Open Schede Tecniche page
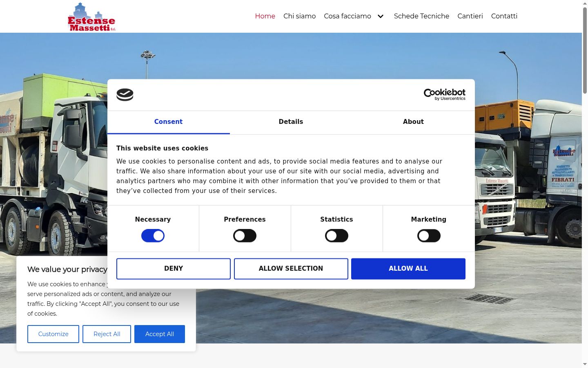The width and height of the screenshot is (588, 368). [x=421, y=16]
